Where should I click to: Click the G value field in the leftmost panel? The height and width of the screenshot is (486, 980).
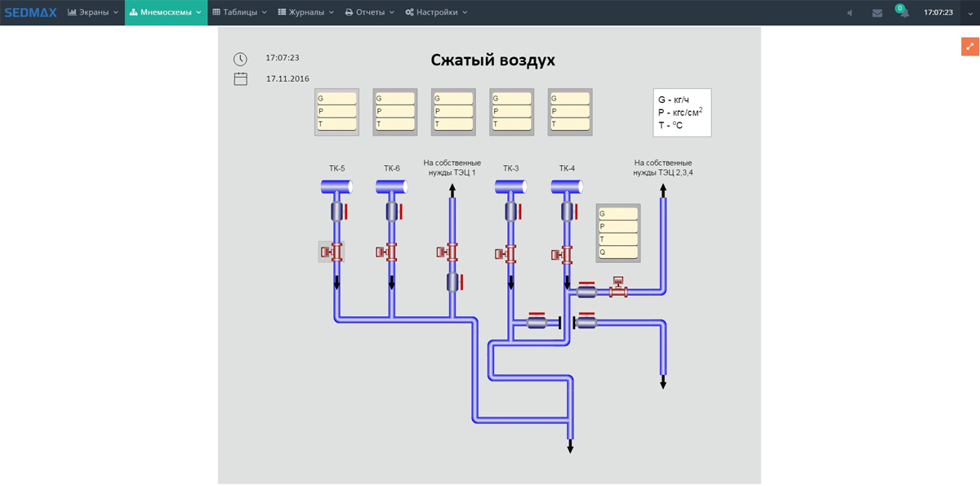coord(337,99)
